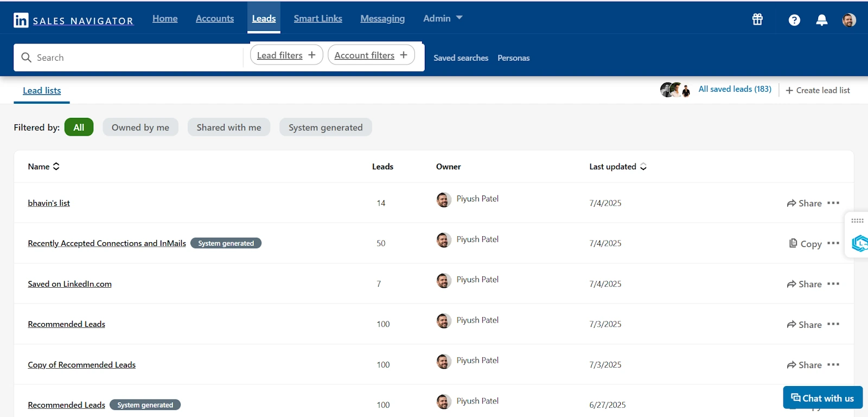Open Saved searches
The height and width of the screenshot is (417, 868).
[461, 58]
